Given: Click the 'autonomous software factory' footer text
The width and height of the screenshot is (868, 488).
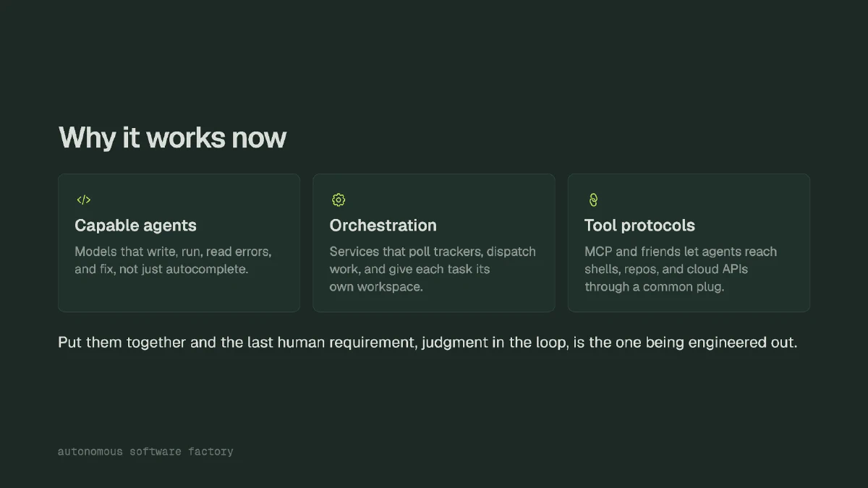Looking at the screenshot, I should pyautogui.click(x=145, y=451).
